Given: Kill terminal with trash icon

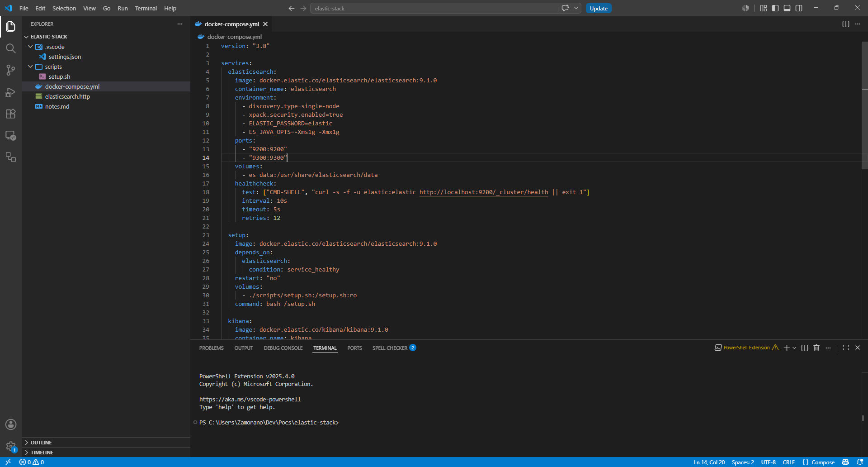Looking at the screenshot, I should pyautogui.click(x=816, y=348).
